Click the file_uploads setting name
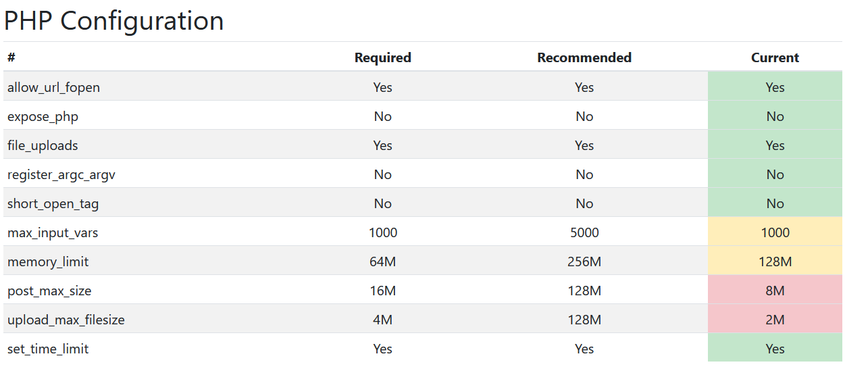 pos(43,146)
